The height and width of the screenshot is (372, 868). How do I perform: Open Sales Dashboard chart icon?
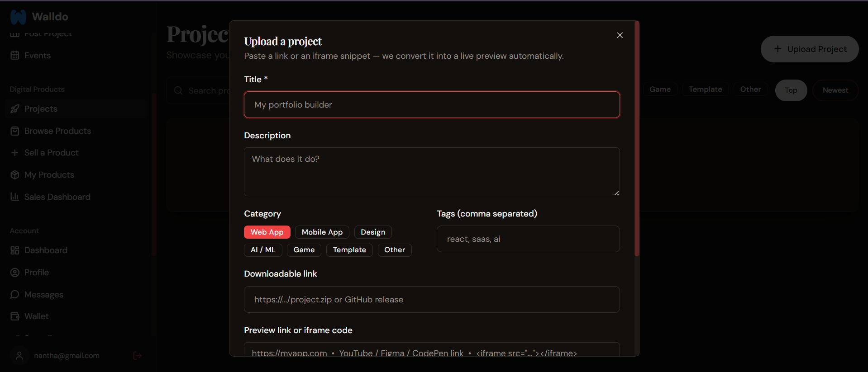pos(15,197)
